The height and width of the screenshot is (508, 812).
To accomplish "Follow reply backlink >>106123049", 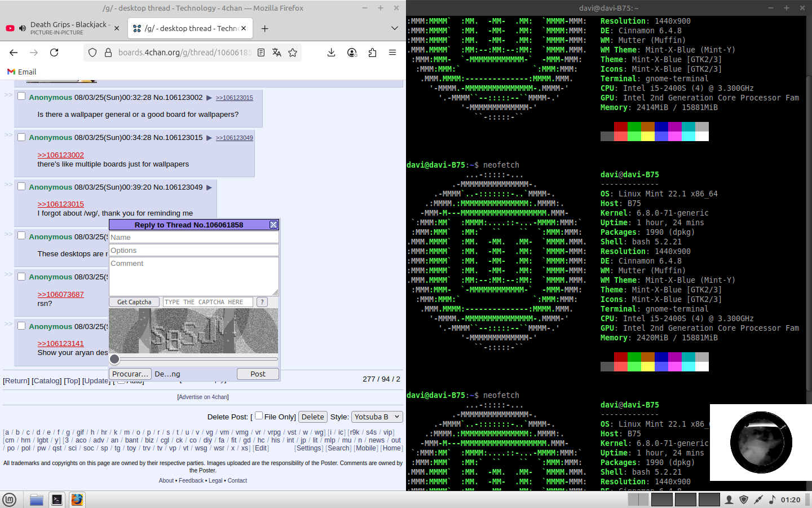I will pyautogui.click(x=234, y=138).
